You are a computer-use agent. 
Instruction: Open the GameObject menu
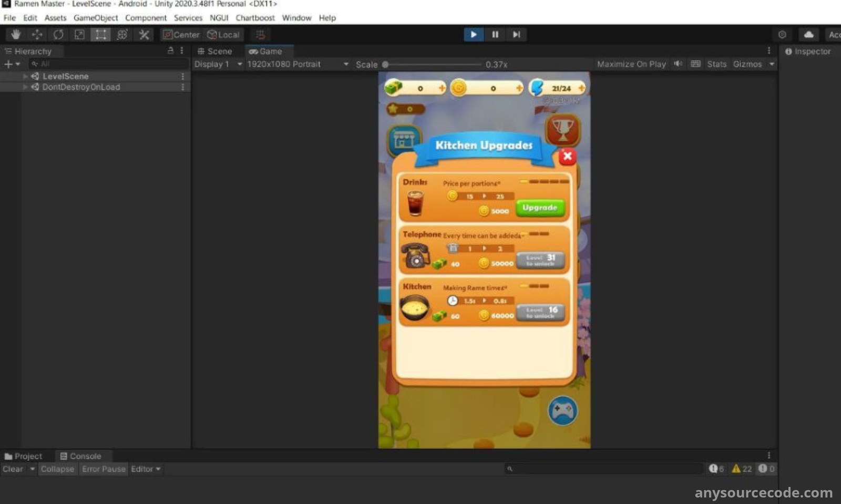96,18
